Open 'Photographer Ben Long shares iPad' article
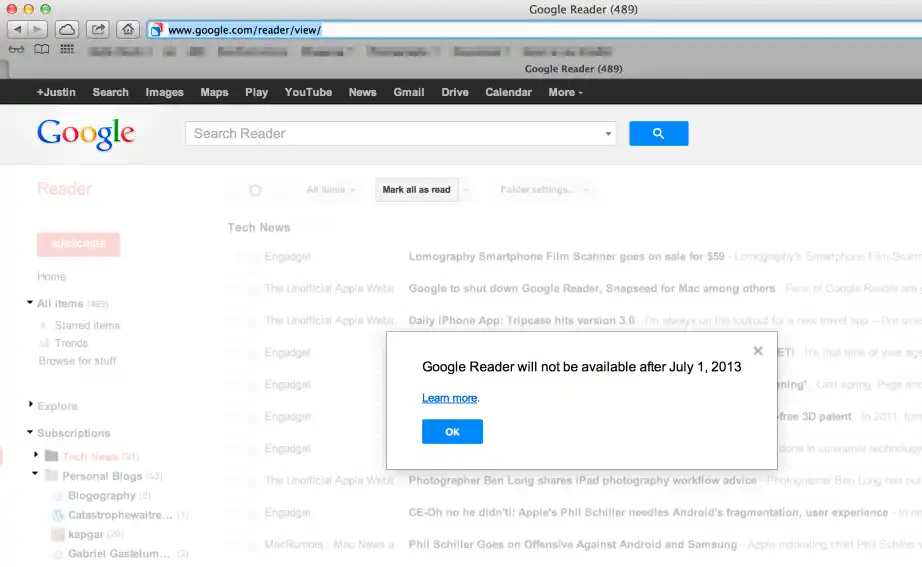This screenshot has height=567, width=922. (583, 481)
